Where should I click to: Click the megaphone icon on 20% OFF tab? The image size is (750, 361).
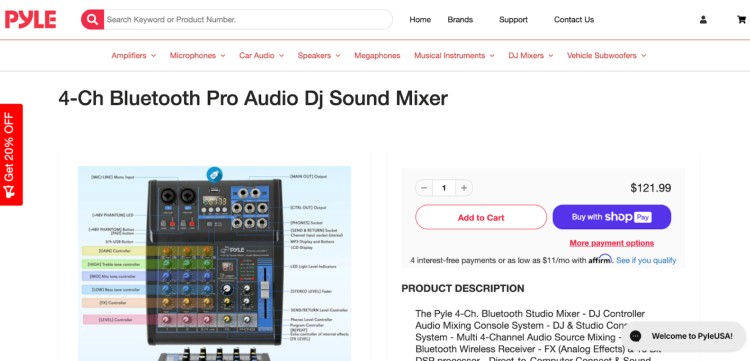10,192
